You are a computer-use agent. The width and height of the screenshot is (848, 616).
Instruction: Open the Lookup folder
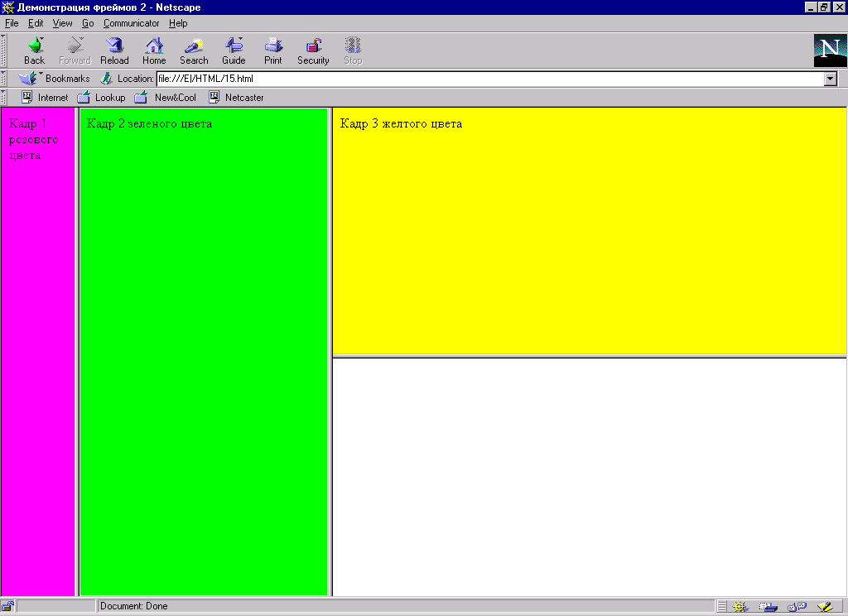coord(101,98)
